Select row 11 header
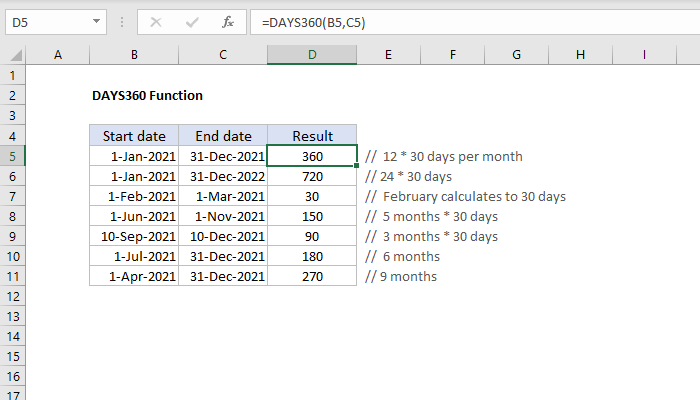Image resolution: width=700 pixels, height=400 pixels. pyautogui.click(x=12, y=276)
